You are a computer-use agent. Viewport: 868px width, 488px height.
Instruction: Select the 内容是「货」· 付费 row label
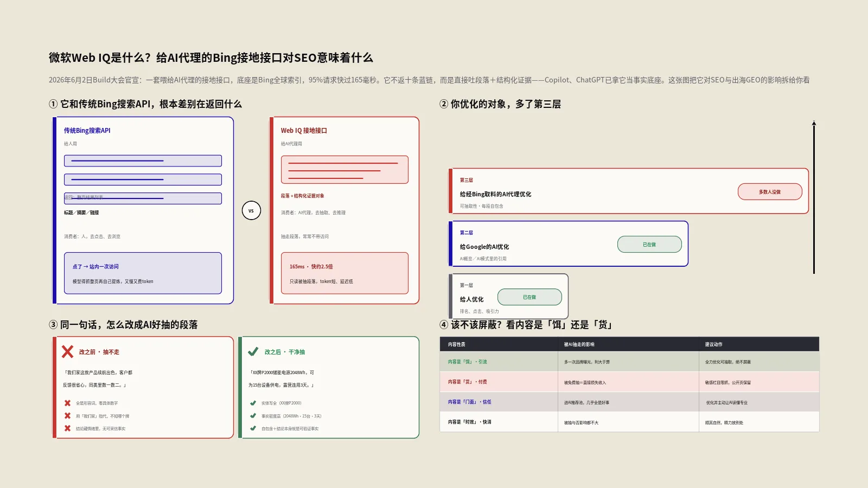[468, 382]
